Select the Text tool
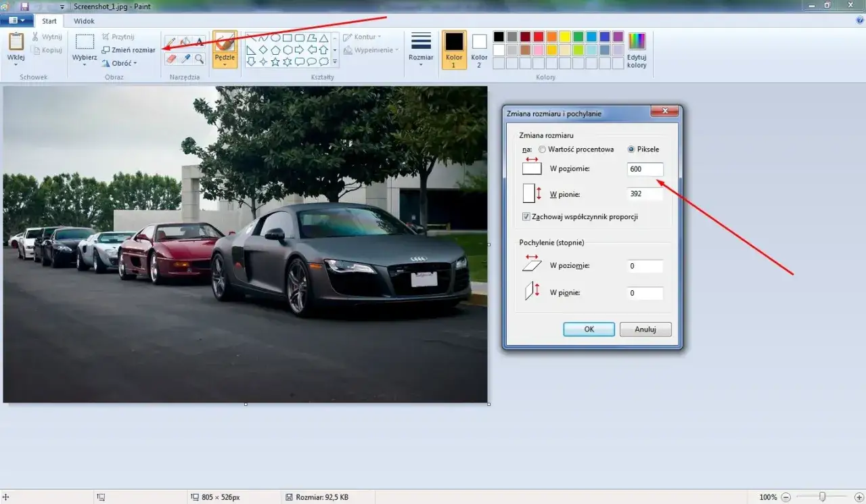This screenshot has width=866, height=504. coord(200,42)
